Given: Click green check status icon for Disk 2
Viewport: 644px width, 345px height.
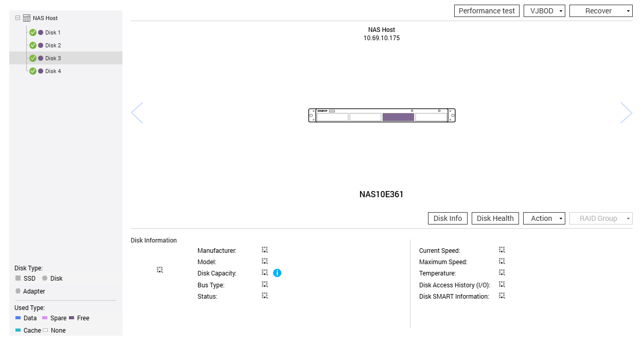Looking at the screenshot, I should 33,45.
